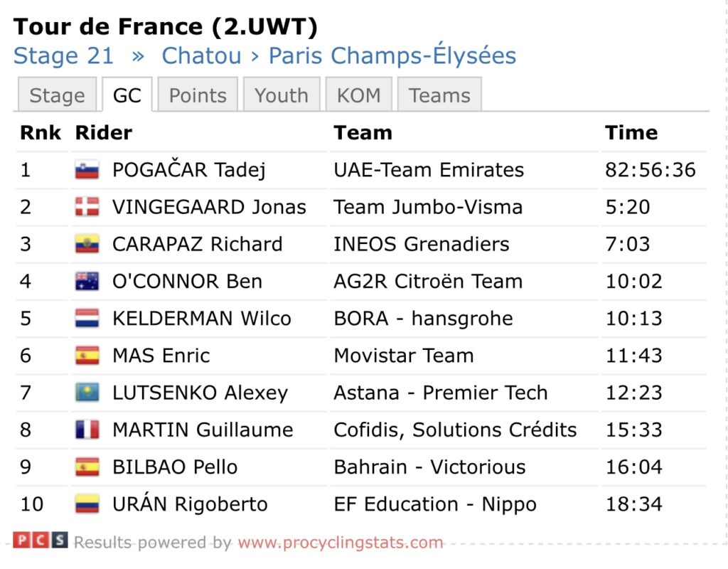Visit the www.procyclingstats.com link
The height and width of the screenshot is (569, 728).
[x=340, y=543]
